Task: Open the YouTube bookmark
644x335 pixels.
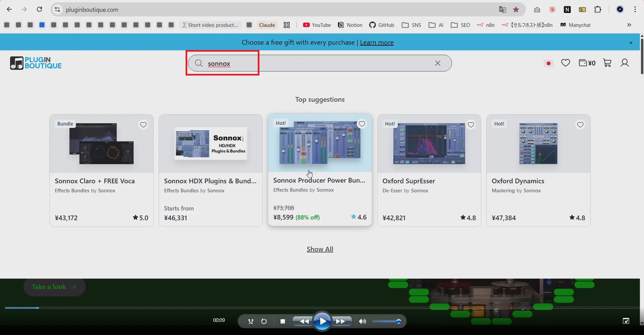Action: 317,25
